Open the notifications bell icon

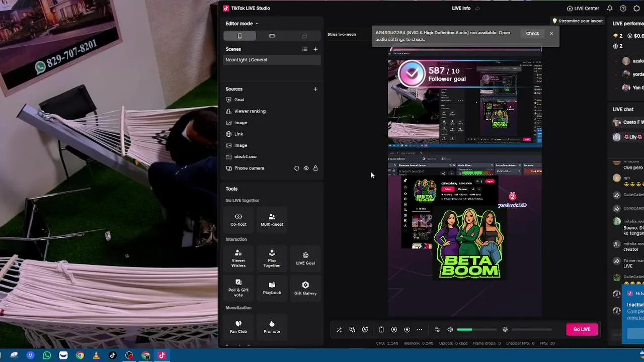point(610,8)
